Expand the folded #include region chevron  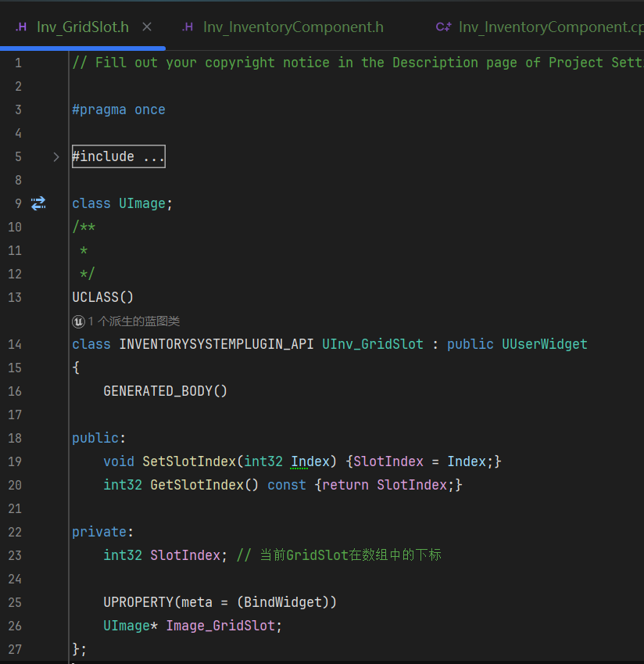(56, 157)
